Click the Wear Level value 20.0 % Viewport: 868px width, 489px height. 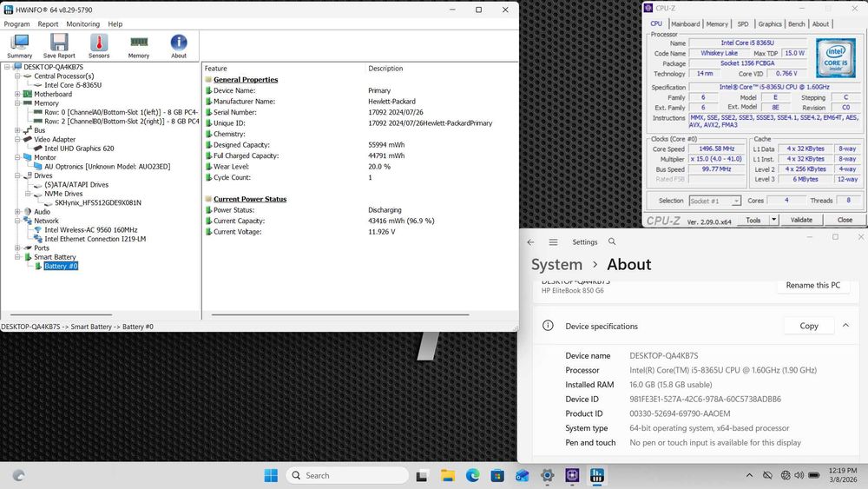point(379,167)
